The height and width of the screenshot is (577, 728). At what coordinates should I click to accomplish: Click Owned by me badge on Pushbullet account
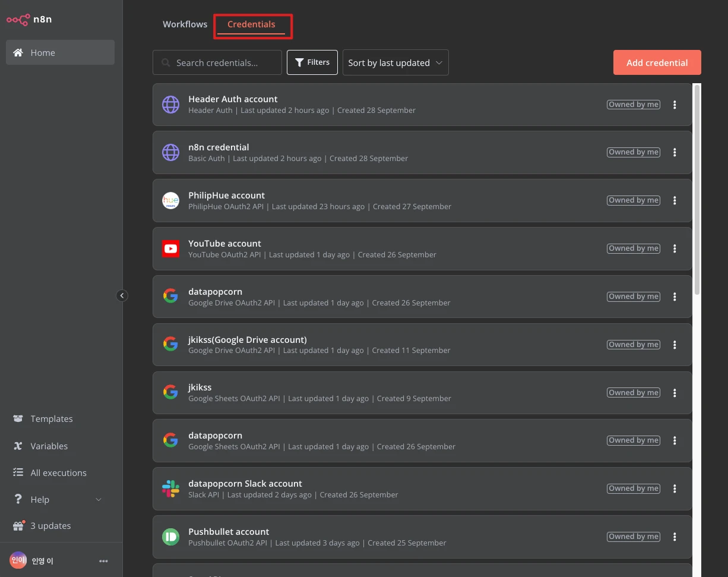(x=634, y=537)
